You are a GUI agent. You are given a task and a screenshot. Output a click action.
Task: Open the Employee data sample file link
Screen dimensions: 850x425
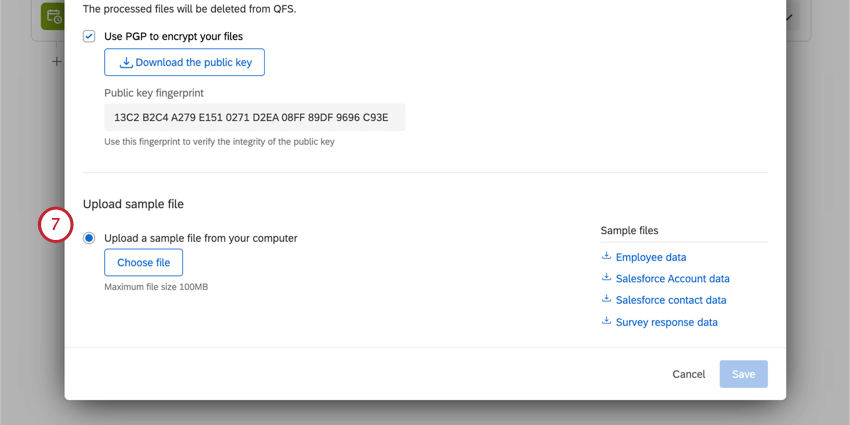[651, 257]
